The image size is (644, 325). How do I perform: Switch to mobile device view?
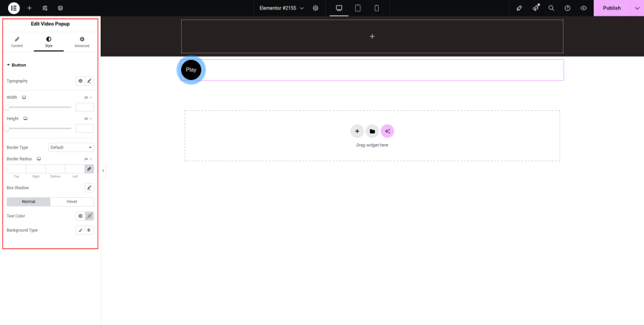pyautogui.click(x=377, y=8)
